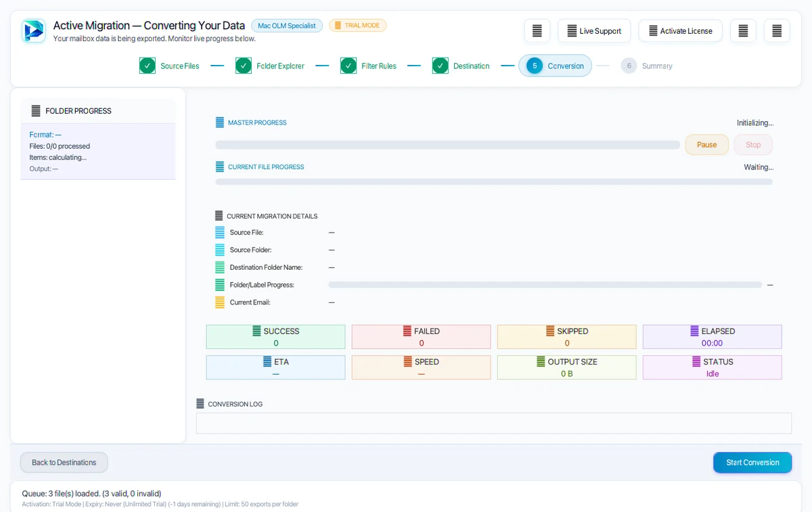Viewport: 812px width, 512px height.
Task: Click the Folder/Label Progress row icon
Action: pos(219,285)
